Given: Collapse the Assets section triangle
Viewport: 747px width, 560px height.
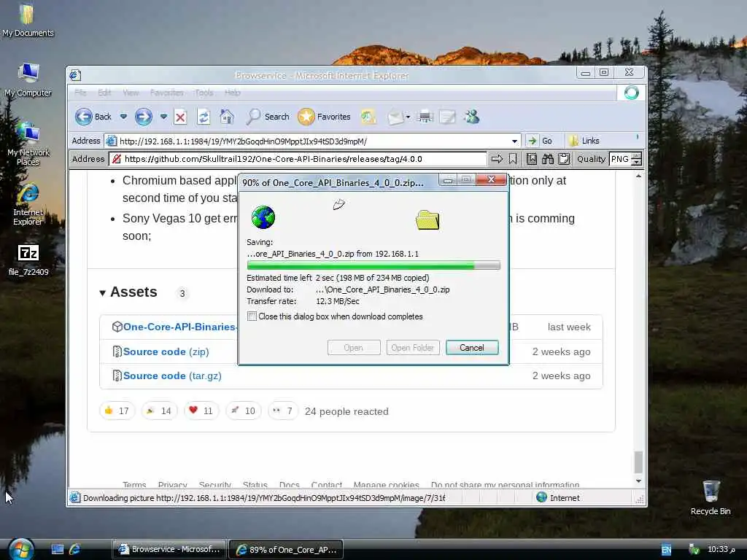Looking at the screenshot, I should pos(102,293).
